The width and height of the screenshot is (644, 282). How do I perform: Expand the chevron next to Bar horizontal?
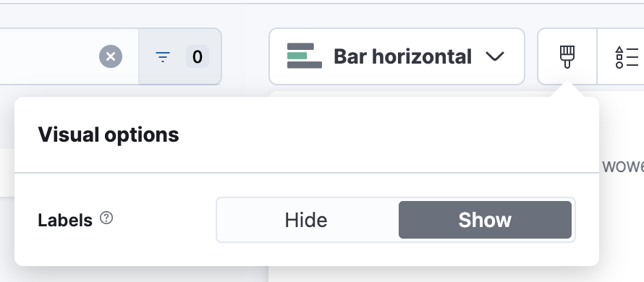pyautogui.click(x=494, y=56)
